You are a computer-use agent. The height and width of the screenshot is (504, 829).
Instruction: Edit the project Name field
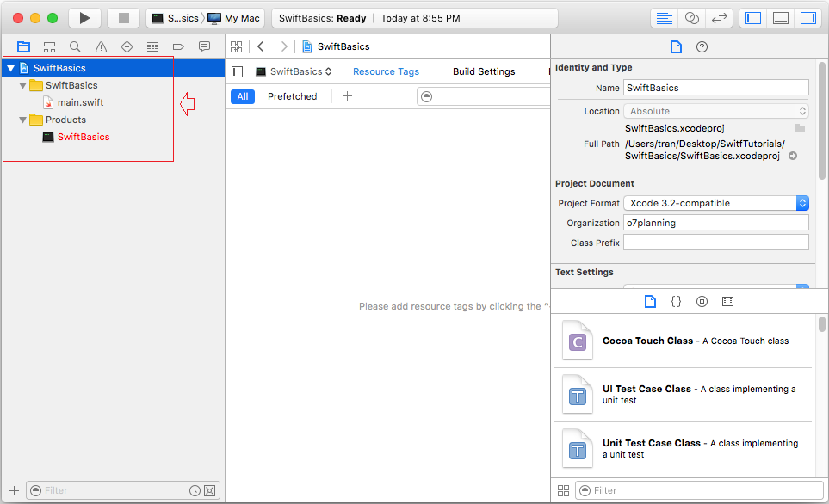(716, 88)
